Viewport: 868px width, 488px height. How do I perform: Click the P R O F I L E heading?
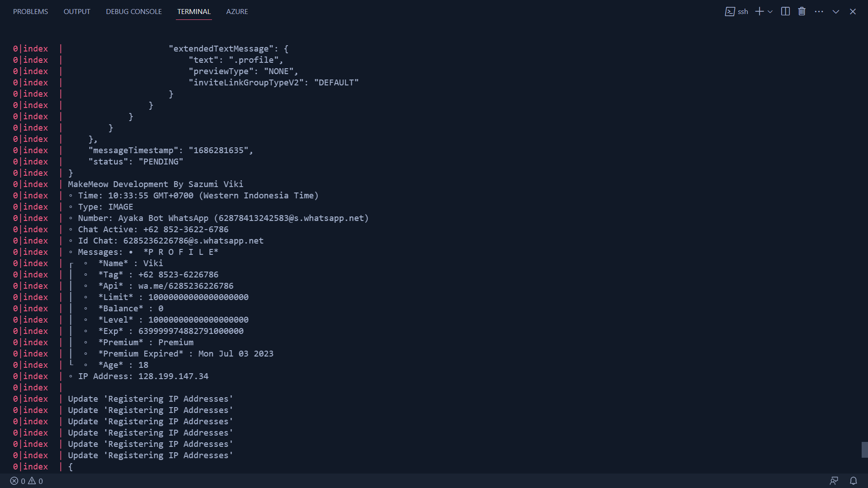[181, 252]
